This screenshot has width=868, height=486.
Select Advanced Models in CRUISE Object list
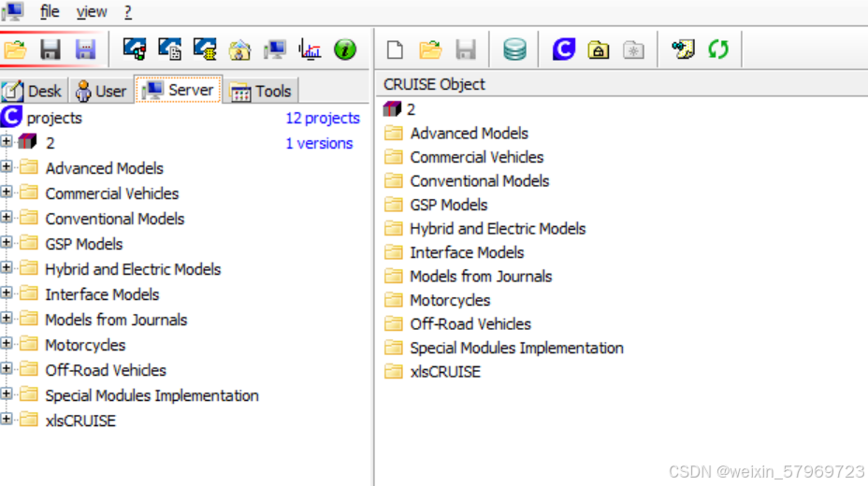tap(470, 134)
